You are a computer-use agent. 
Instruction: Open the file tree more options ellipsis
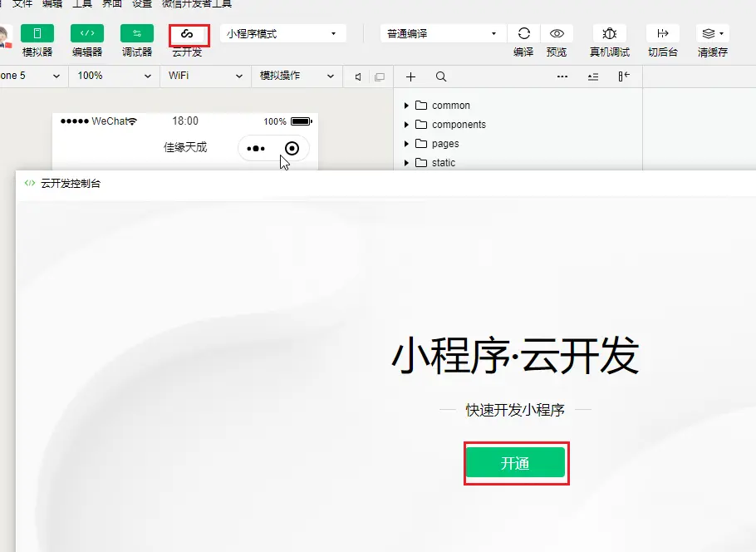tap(562, 76)
